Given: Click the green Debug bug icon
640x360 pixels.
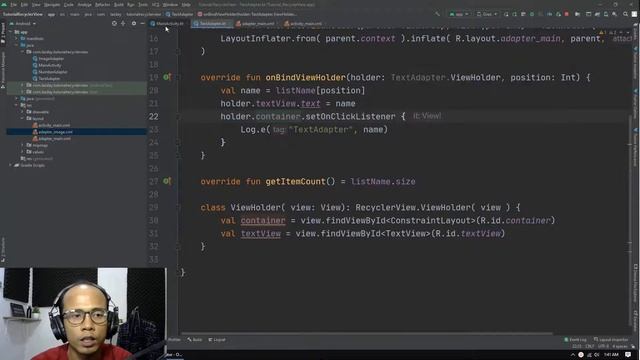Looking at the screenshot, I should coord(532,14).
